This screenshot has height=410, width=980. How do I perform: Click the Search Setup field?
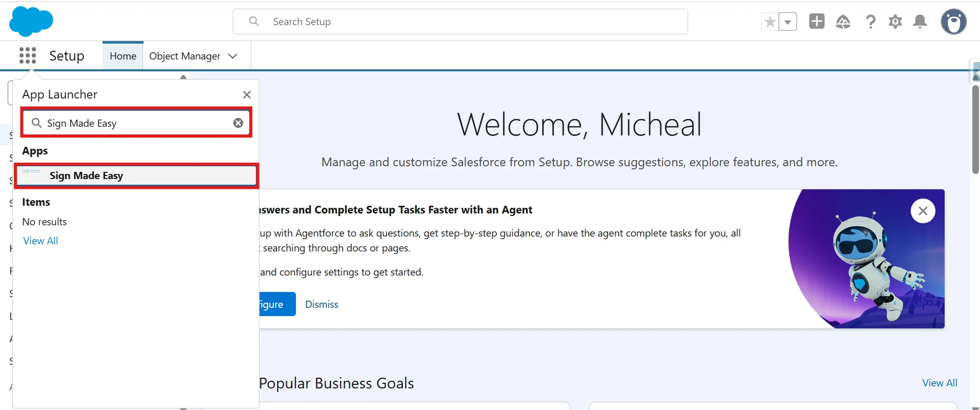point(460,22)
